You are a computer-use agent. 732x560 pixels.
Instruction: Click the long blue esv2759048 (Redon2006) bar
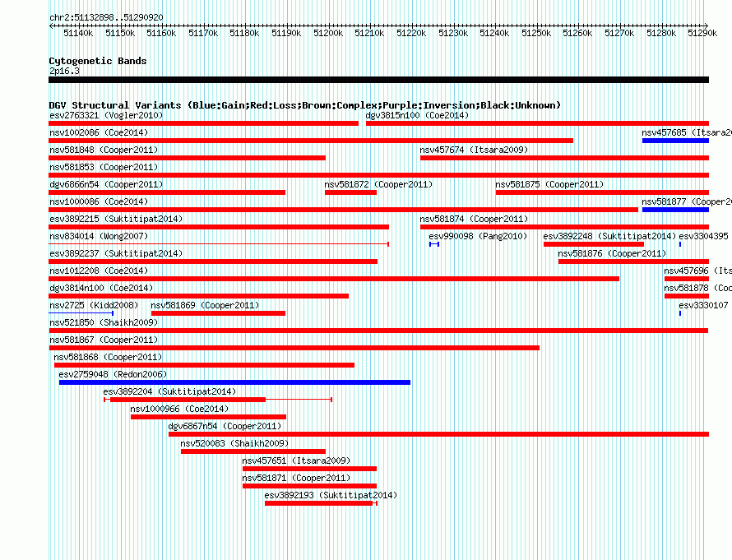[x=235, y=382]
